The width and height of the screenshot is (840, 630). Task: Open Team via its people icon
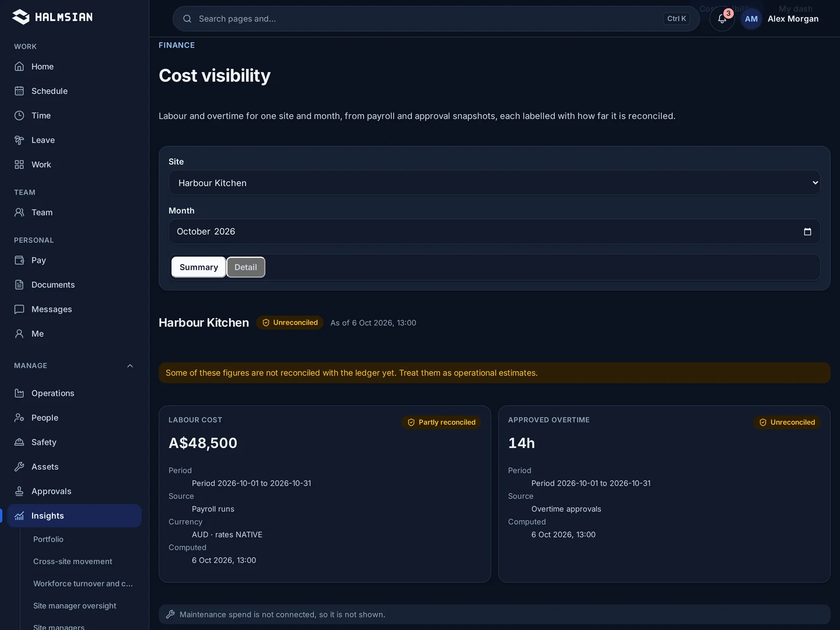19,212
